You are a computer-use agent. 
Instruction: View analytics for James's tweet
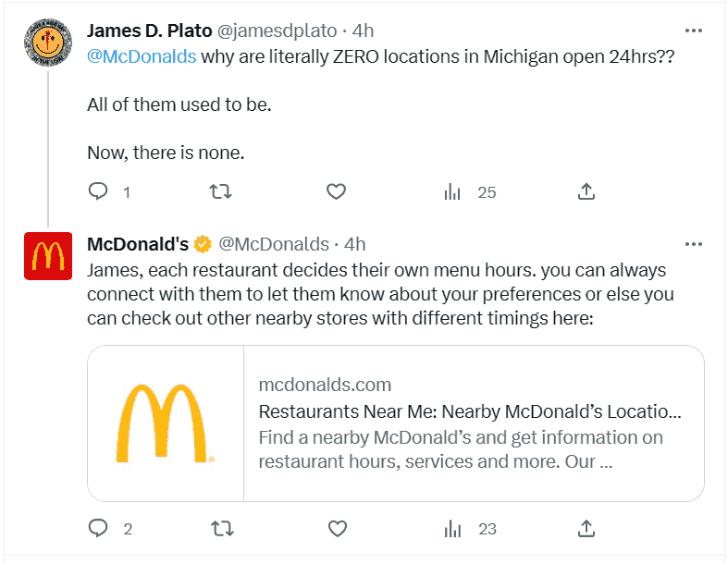coord(453,192)
